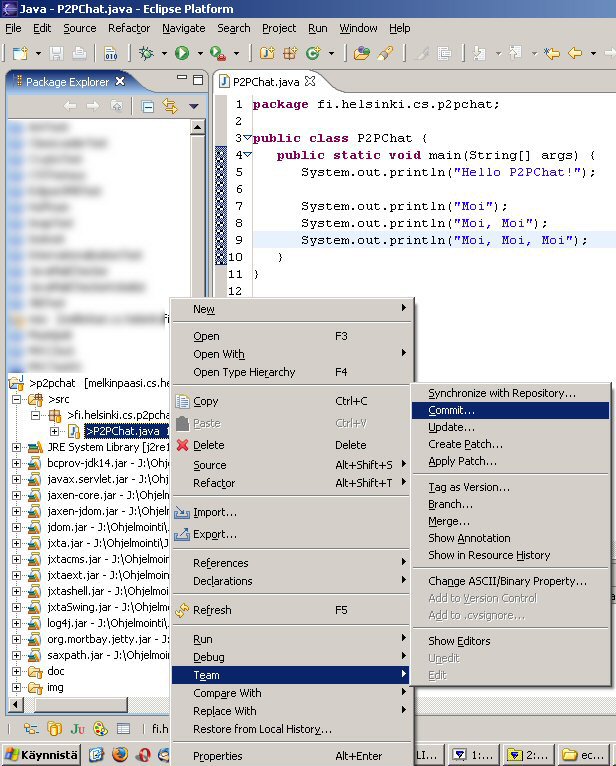This screenshot has height=766, width=616.
Task: Fold the class at line 3 marker
Action: pos(248,138)
